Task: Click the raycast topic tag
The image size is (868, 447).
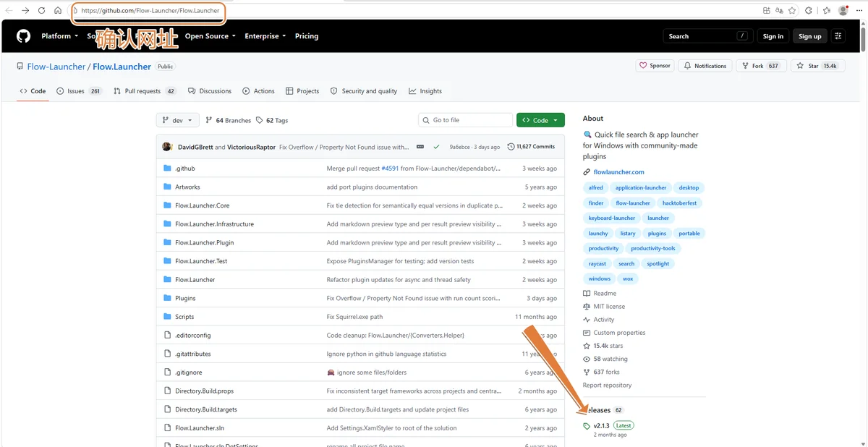Action: click(x=597, y=264)
